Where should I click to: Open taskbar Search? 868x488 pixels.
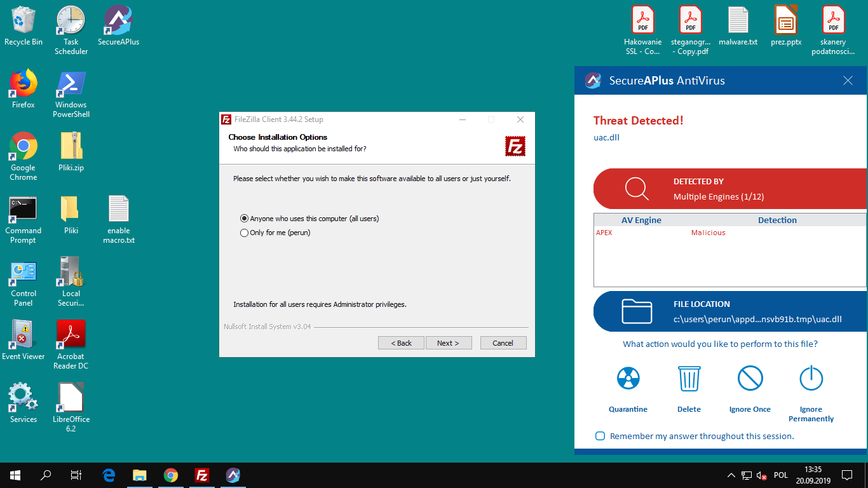click(x=46, y=475)
